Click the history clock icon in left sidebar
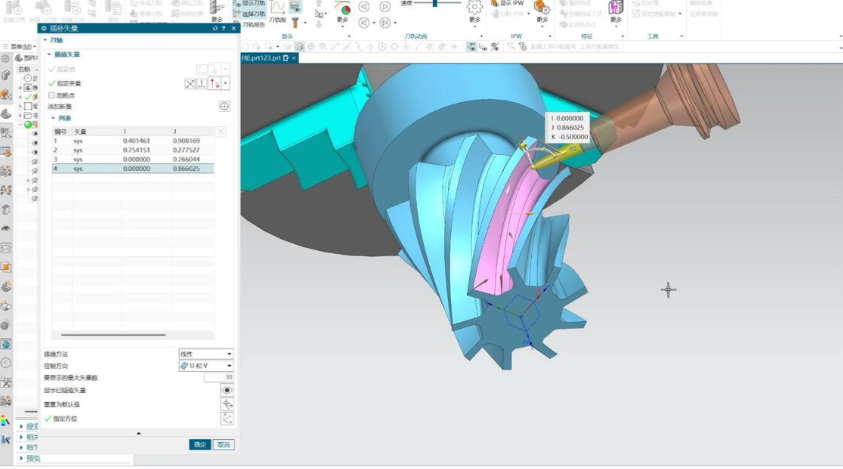This screenshot has width=843, height=469. pyautogui.click(x=6, y=363)
